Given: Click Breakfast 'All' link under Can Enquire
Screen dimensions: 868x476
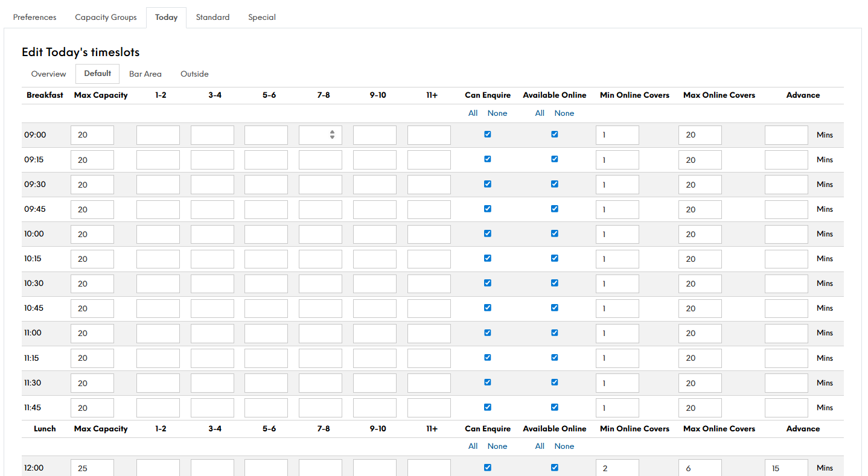Looking at the screenshot, I should 473,113.
